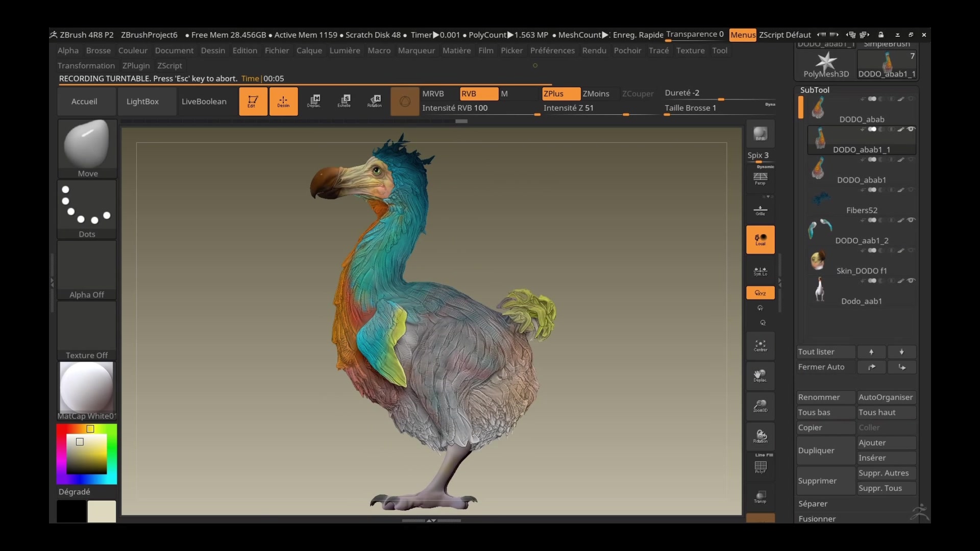Open the Préférences menu
The width and height of the screenshot is (980, 551).
[552, 51]
